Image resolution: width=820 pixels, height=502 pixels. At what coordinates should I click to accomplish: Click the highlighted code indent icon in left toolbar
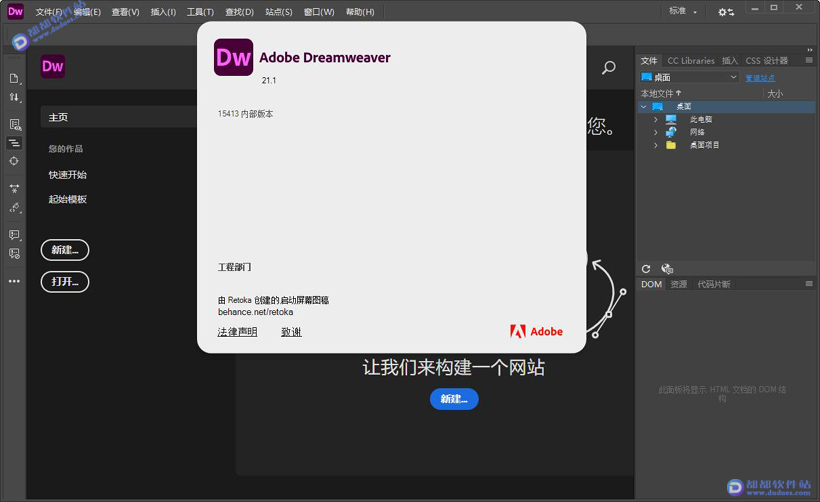tap(14, 143)
